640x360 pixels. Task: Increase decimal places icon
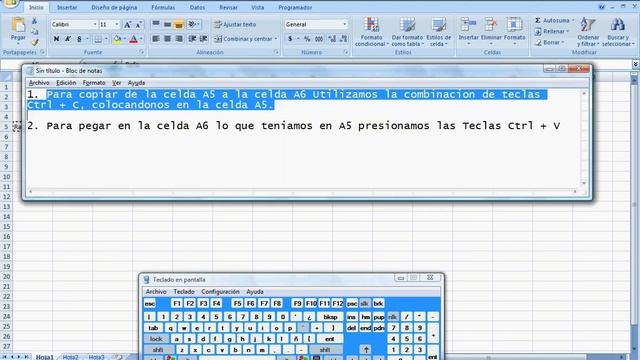coord(332,39)
